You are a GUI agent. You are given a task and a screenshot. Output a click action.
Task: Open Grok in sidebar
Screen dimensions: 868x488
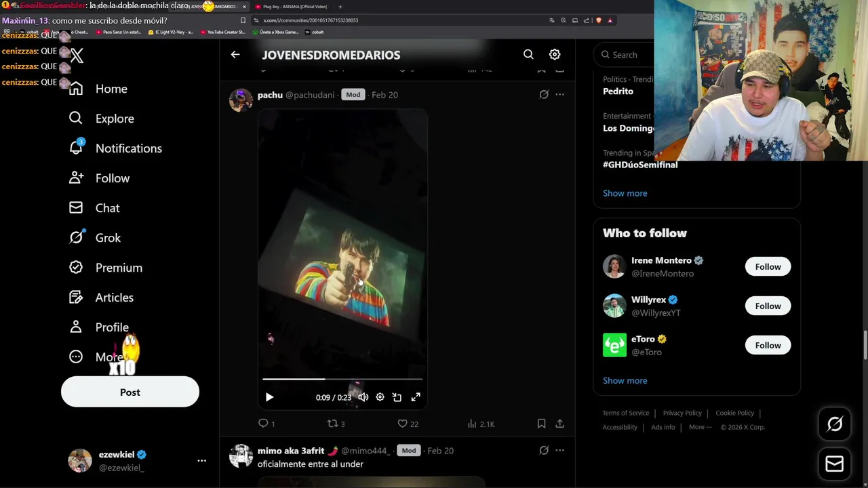click(95, 238)
